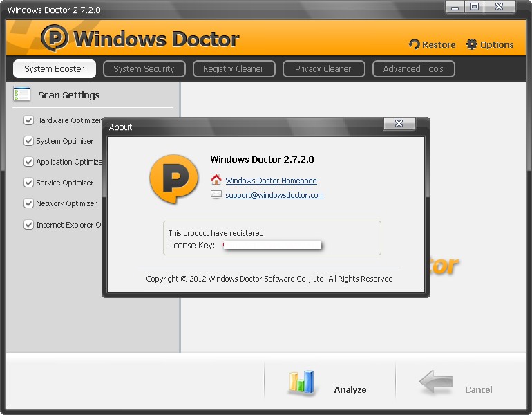Minimize the Windows Doctor window
Image resolution: width=532 pixels, height=415 pixels.
[x=455, y=7]
